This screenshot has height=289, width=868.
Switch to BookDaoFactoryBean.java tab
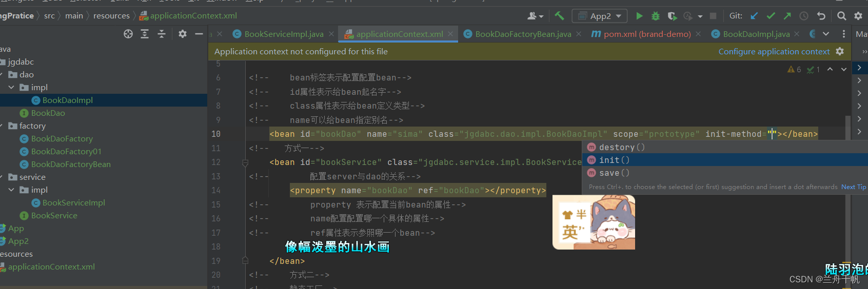[x=523, y=34]
